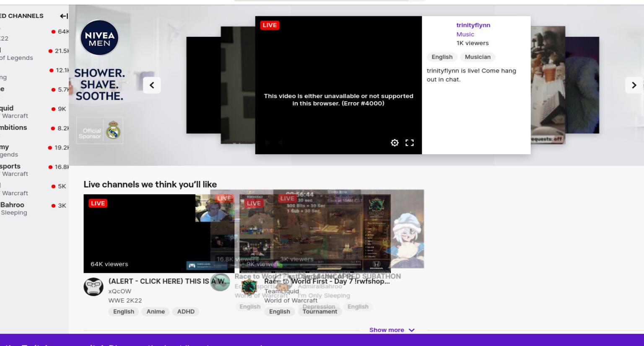Open sidebar channel with 9K viewers
The image size is (644, 346).
click(x=34, y=112)
